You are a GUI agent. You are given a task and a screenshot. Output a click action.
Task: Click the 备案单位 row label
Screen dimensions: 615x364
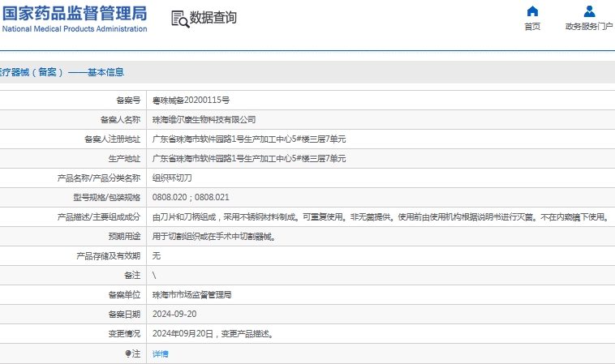pyautogui.click(x=124, y=295)
